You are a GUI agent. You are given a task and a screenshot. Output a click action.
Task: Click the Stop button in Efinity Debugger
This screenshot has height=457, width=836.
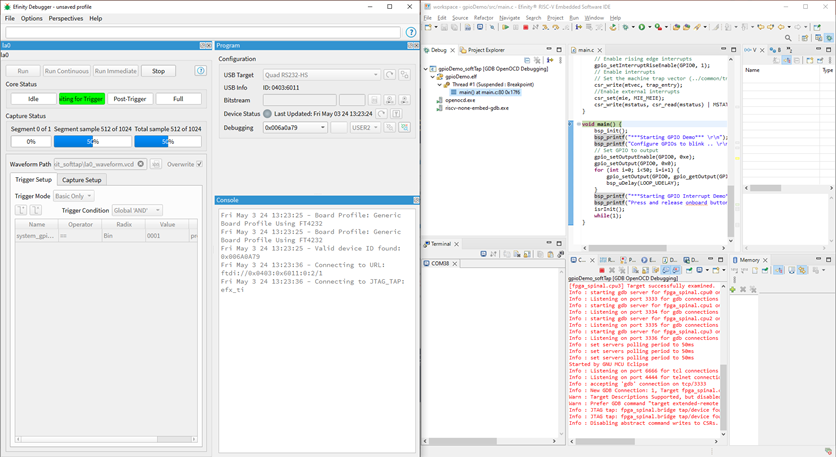click(158, 71)
